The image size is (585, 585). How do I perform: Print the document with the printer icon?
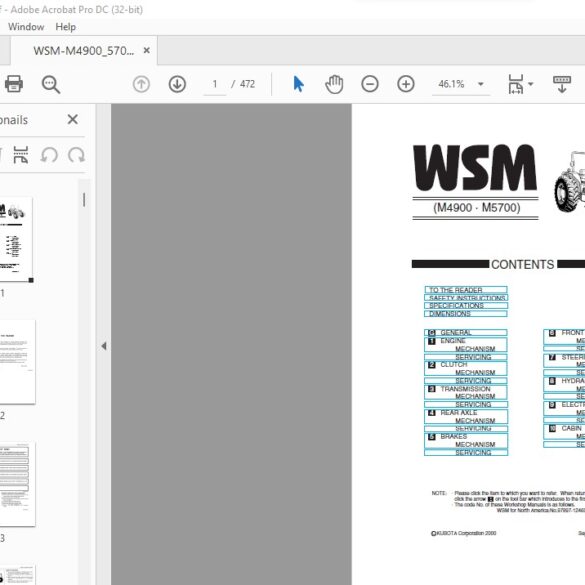point(14,84)
